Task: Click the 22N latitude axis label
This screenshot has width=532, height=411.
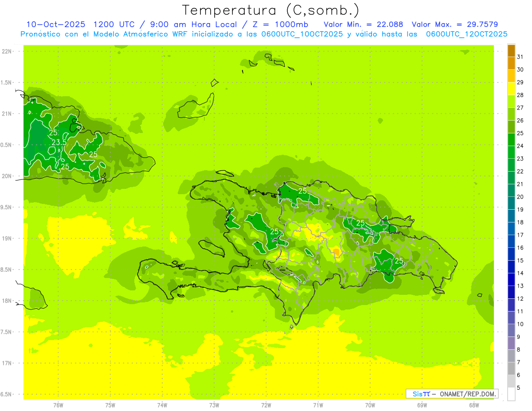Action: point(7,51)
